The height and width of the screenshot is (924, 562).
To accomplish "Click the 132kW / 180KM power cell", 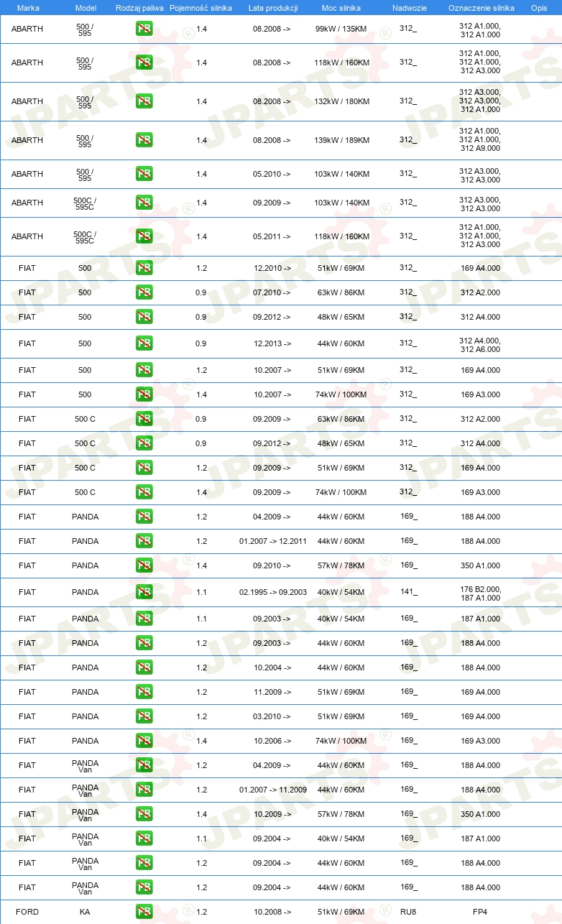I will point(342,101).
